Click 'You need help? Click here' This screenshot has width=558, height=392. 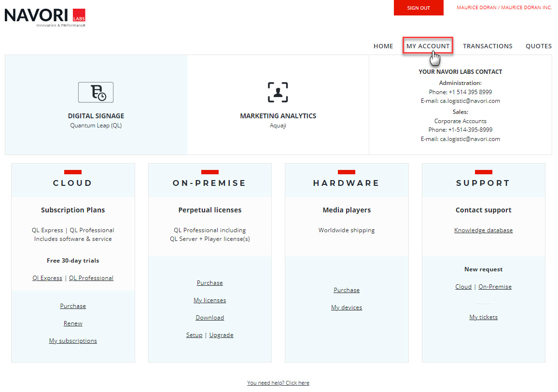(x=279, y=383)
